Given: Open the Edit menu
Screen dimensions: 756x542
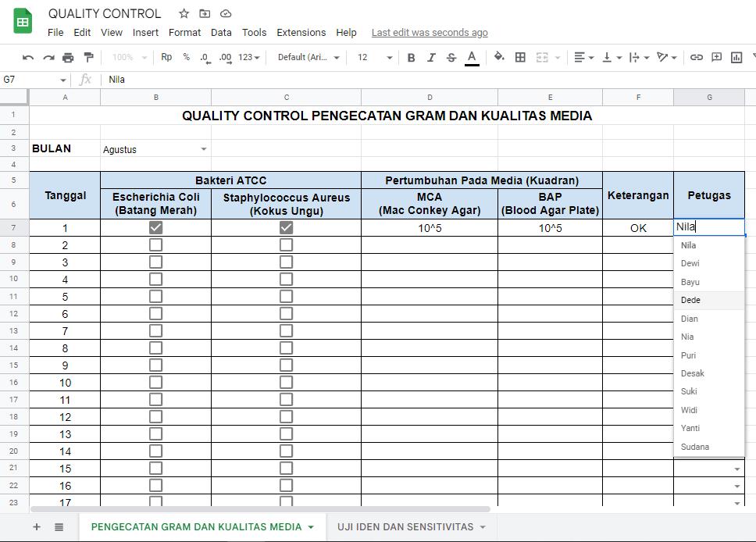Looking at the screenshot, I should [82, 32].
